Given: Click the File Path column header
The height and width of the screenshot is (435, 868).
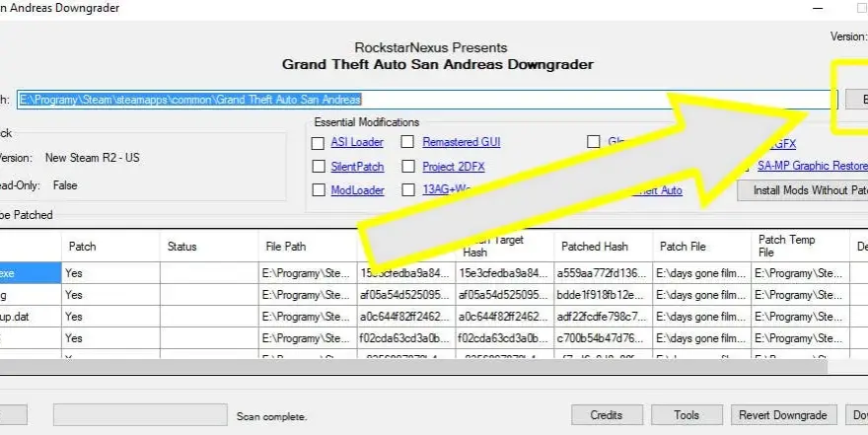Looking at the screenshot, I should pos(308,247).
